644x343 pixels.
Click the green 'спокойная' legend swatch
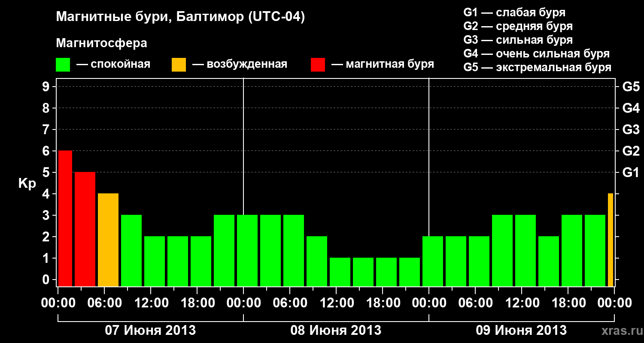[x=63, y=65]
